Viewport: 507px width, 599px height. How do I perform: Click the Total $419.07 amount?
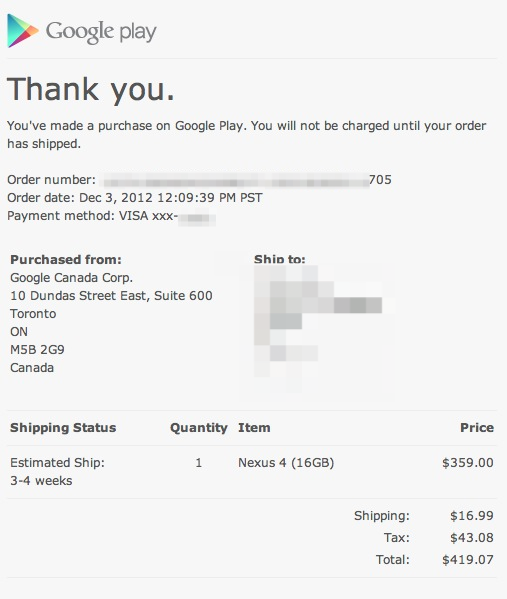[x=468, y=560]
